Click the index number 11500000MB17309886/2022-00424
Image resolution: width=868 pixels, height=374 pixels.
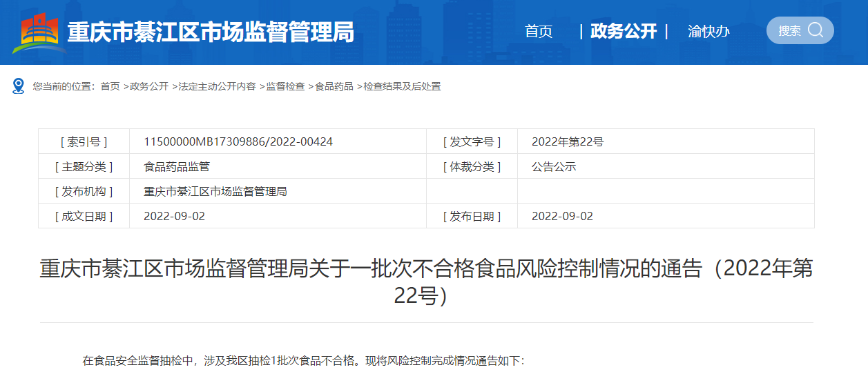click(x=238, y=141)
